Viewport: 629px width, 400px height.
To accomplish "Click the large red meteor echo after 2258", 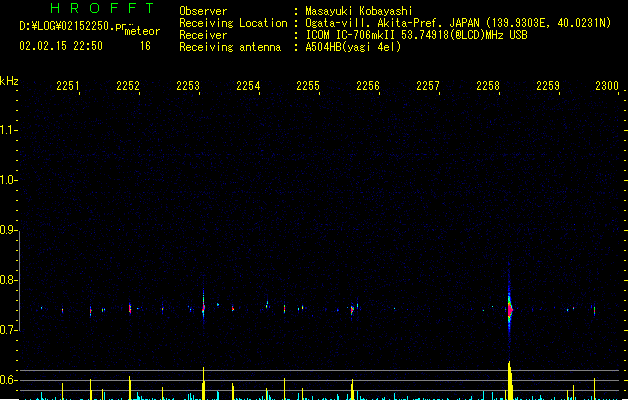I will (510, 310).
